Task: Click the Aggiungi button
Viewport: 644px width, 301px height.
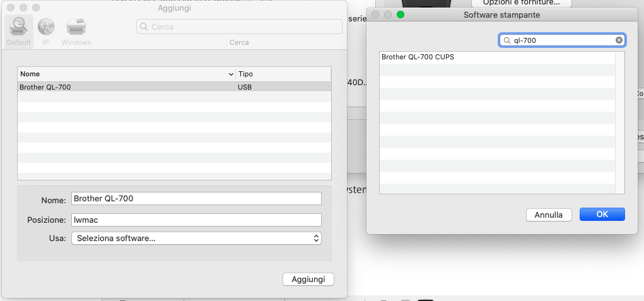Action: click(308, 280)
